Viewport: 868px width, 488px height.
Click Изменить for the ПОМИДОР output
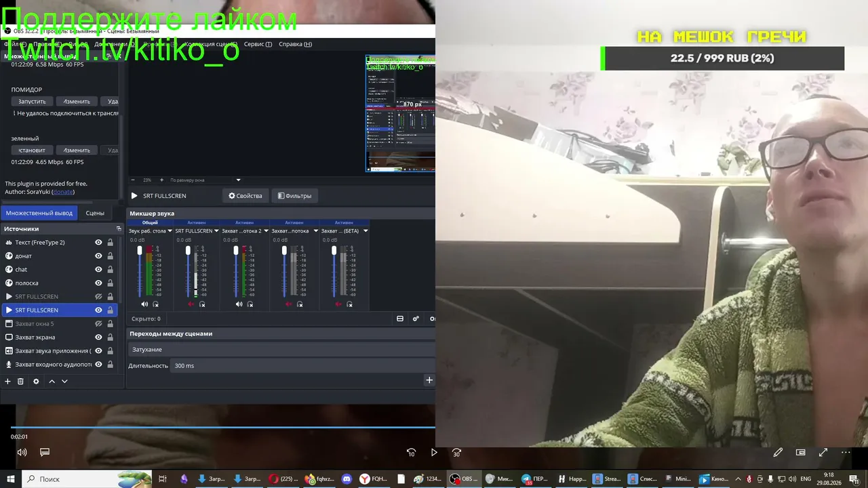pyautogui.click(x=77, y=102)
